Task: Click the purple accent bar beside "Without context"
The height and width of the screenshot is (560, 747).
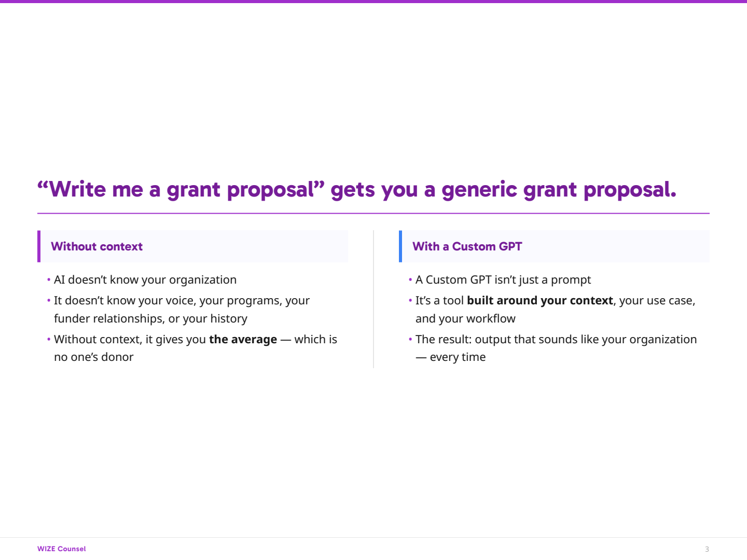Action: coord(39,246)
